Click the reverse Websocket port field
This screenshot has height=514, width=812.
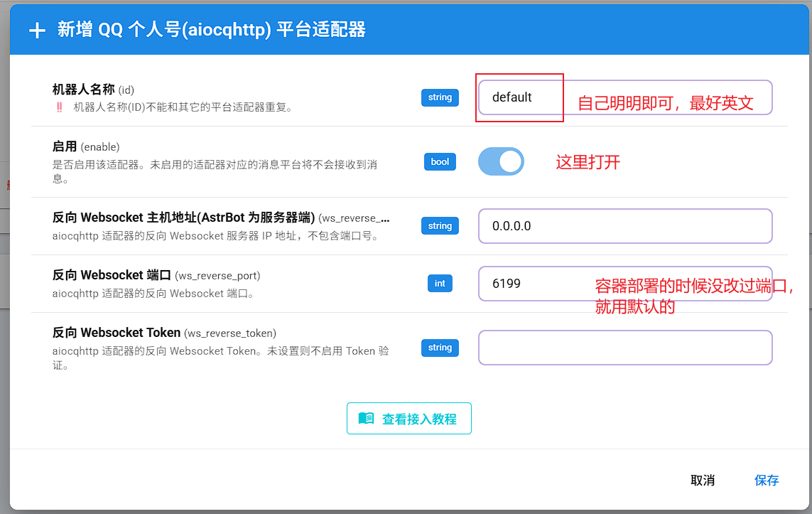point(625,284)
